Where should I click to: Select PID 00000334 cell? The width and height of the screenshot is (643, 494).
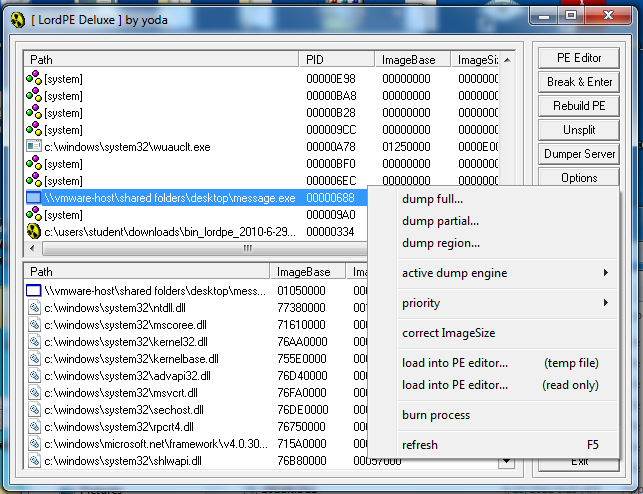point(330,232)
